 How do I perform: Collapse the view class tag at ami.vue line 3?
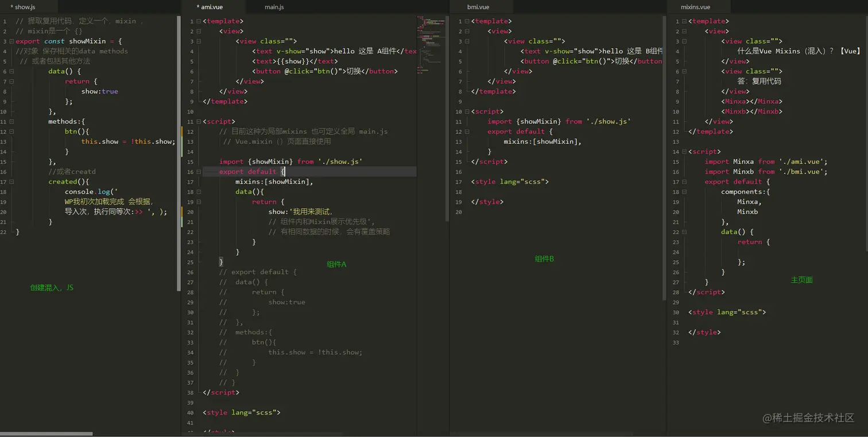click(199, 41)
